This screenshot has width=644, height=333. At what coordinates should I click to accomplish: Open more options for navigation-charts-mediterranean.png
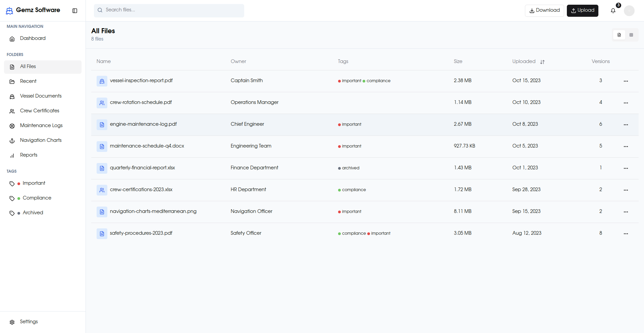(x=626, y=212)
